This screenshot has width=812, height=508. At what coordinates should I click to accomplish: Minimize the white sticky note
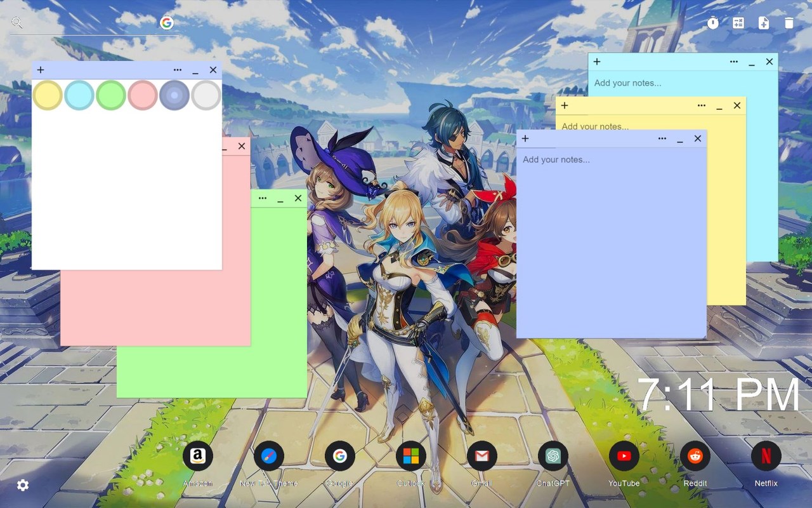[195, 71]
